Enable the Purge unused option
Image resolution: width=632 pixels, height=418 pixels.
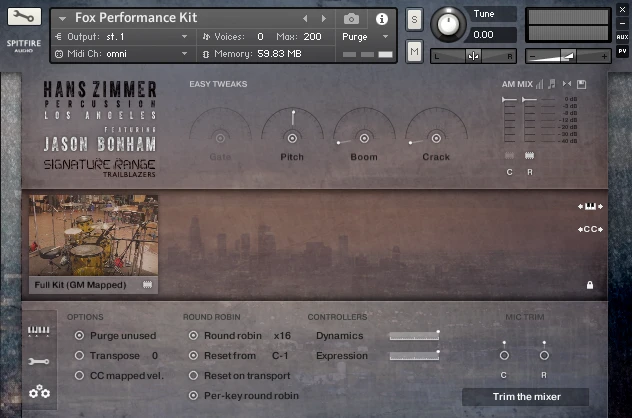point(79,336)
